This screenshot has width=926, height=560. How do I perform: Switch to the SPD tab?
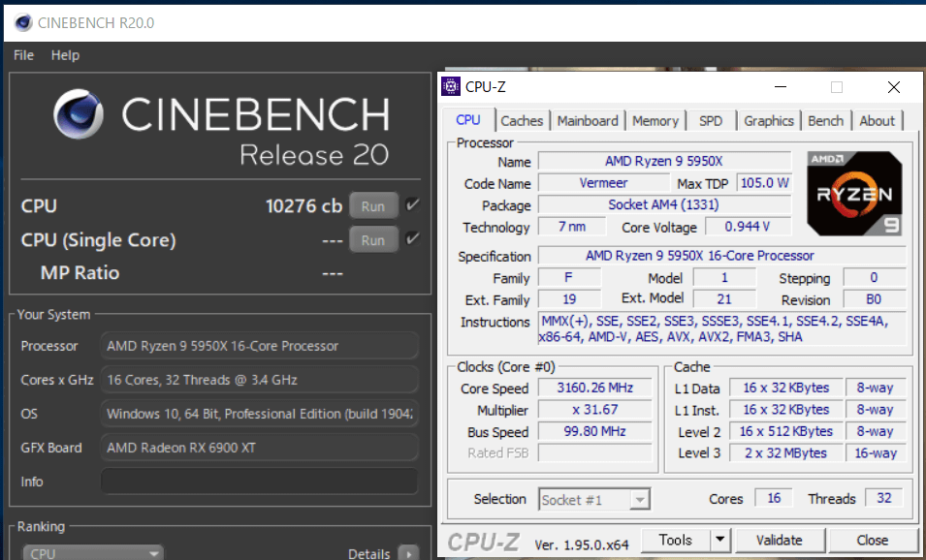(x=711, y=121)
